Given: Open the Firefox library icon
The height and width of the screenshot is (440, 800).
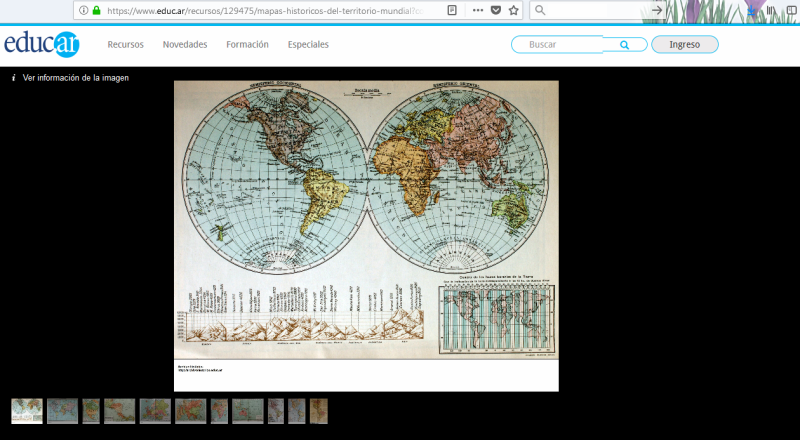Looking at the screenshot, I should coord(770,10).
